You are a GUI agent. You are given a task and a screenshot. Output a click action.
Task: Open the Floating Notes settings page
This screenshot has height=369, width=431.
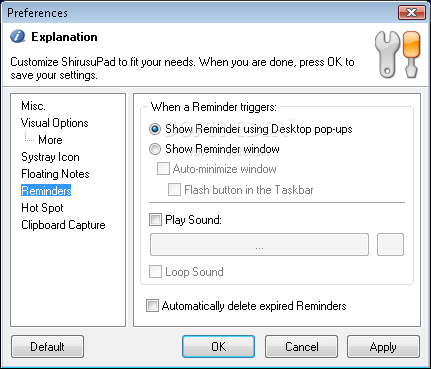coord(55,174)
